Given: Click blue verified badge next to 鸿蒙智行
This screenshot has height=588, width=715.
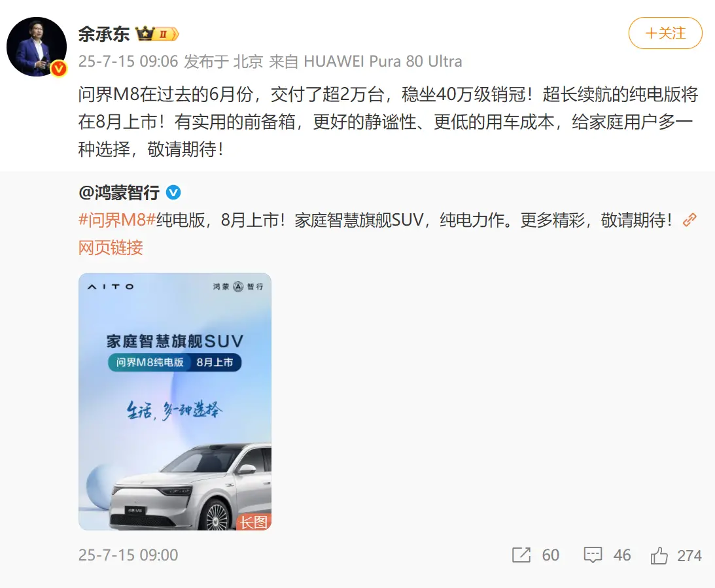Looking at the screenshot, I should (x=173, y=193).
